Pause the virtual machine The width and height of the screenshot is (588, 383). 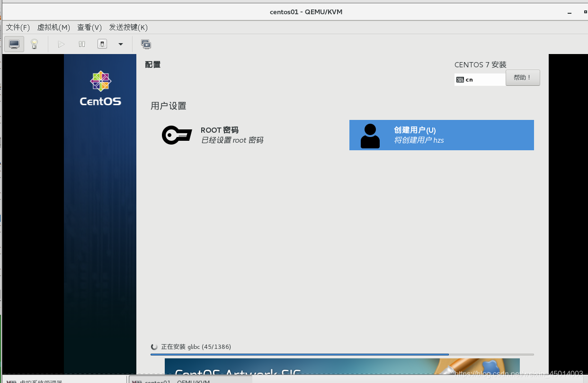coord(82,44)
